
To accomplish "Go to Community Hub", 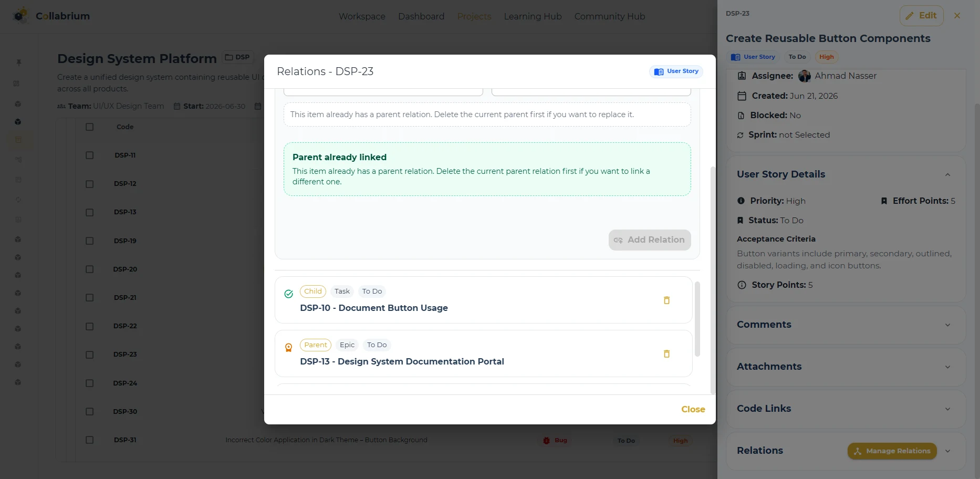I will [609, 16].
